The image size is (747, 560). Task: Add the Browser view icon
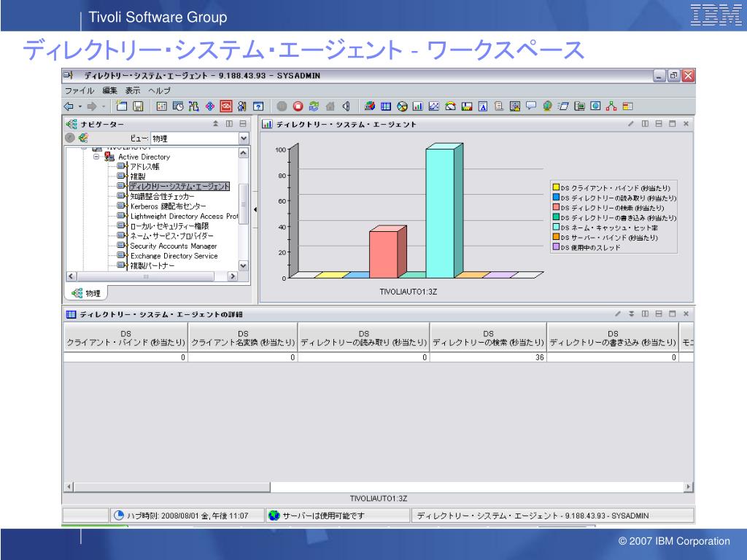click(595, 106)
